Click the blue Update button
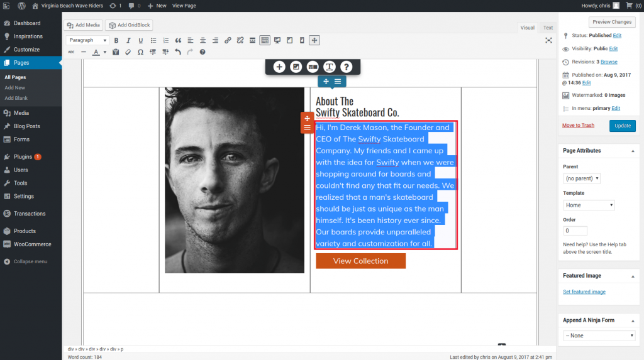 tap(622, 126)
